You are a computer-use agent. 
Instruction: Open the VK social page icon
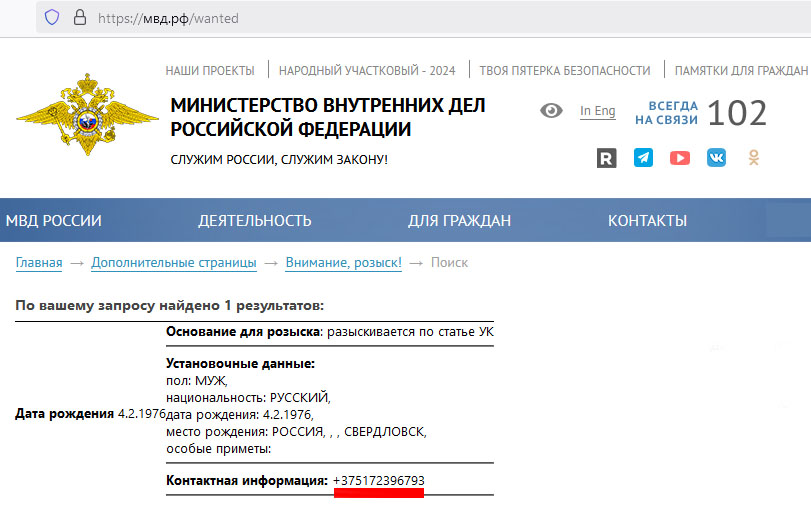(716, 157)
